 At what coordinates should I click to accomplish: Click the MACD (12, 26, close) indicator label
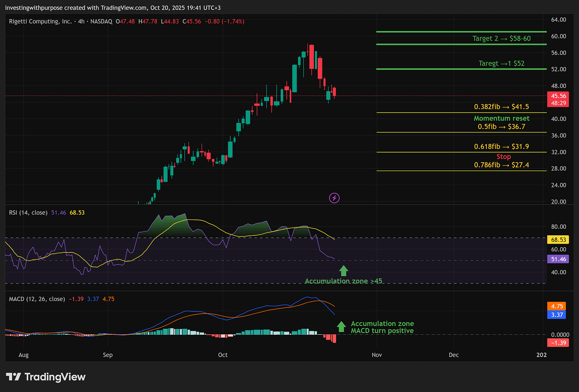37,299
